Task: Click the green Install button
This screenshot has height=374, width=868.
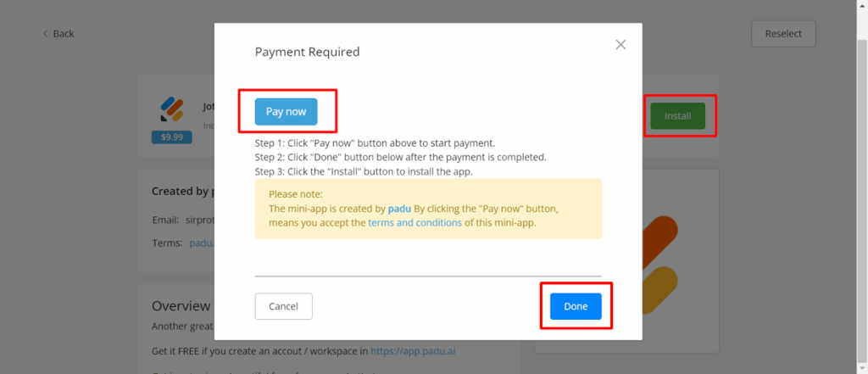Action: click(677, 116)
